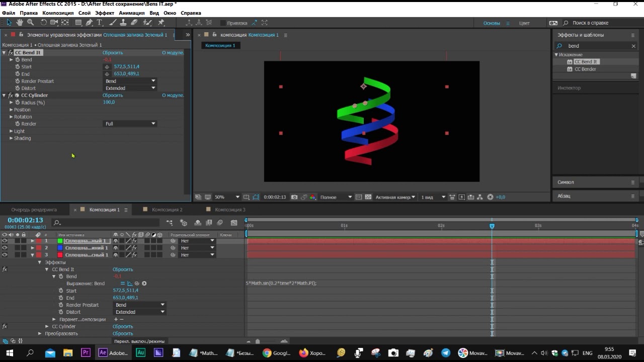644x362 pixels.
Task: Select the Pen tool
Action: coord(89,23)
